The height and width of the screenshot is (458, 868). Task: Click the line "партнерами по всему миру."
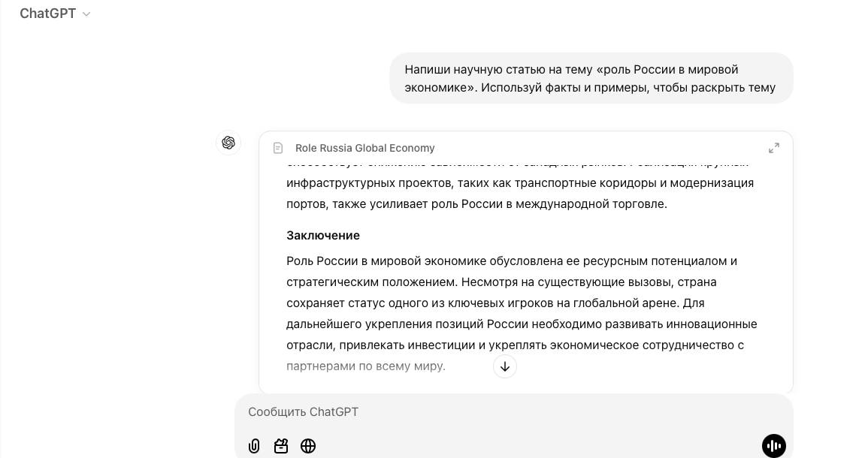(x=366, y=366)
